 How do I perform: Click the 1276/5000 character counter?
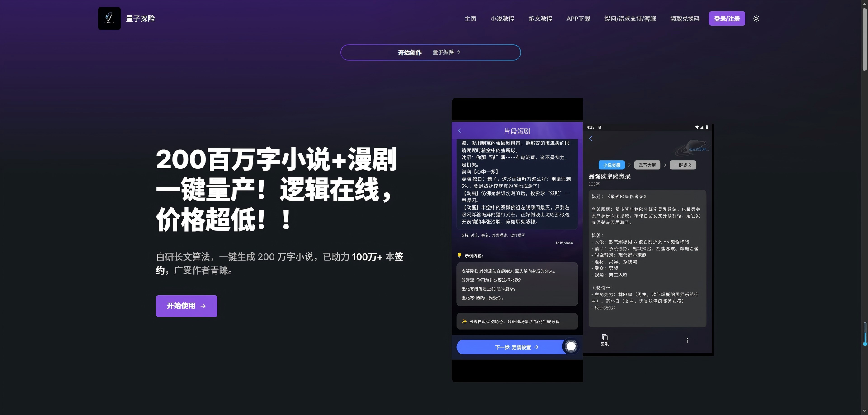564,243
